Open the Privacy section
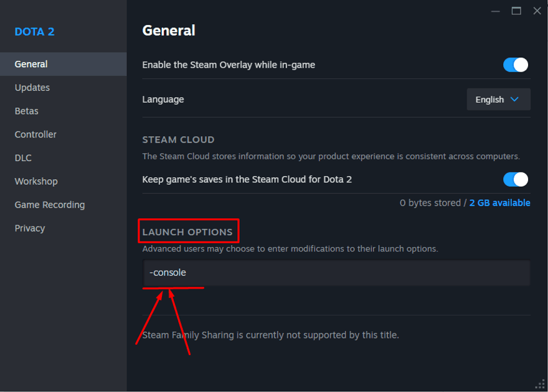The height and width of the screenshot is (392, 548). pos(29,228)
